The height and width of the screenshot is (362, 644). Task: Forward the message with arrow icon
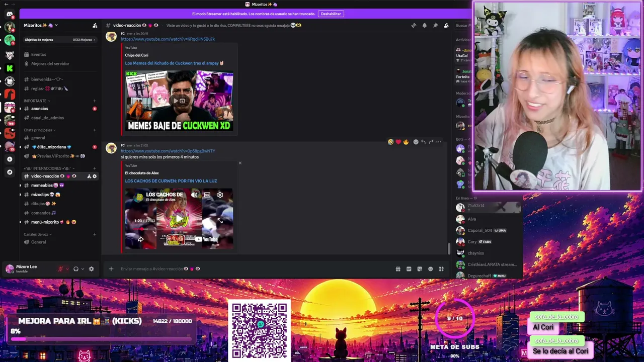click(x=431, y=142)
